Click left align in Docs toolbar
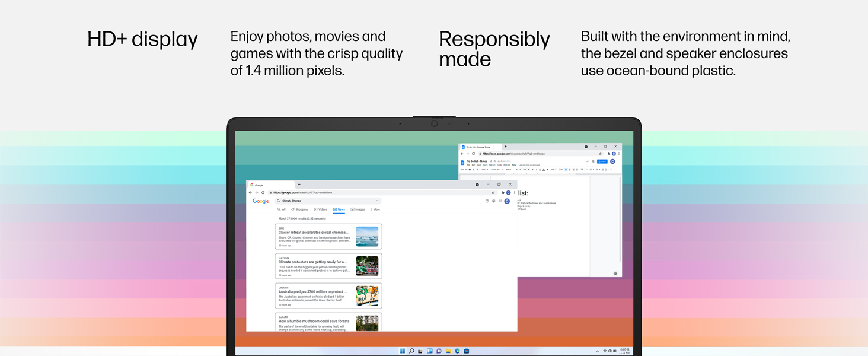868x356 pixels. pos(566,169)
